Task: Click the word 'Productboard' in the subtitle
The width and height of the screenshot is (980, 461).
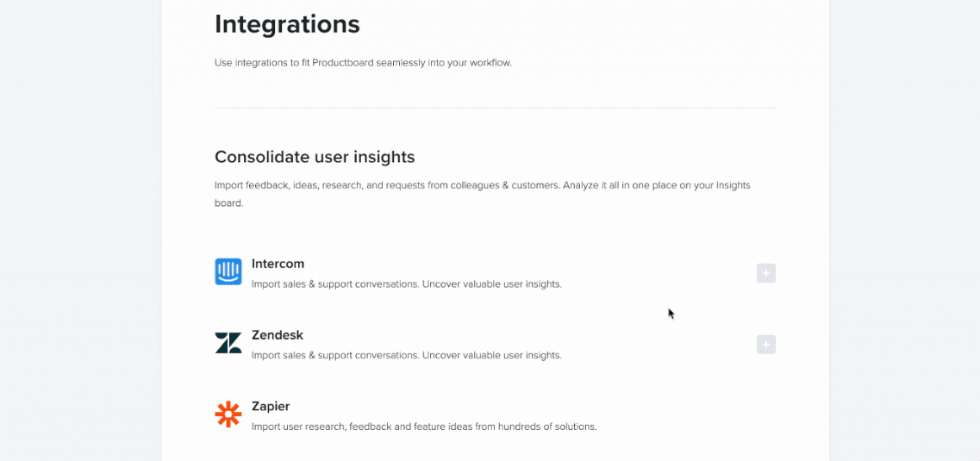Action: click(343, 63)
